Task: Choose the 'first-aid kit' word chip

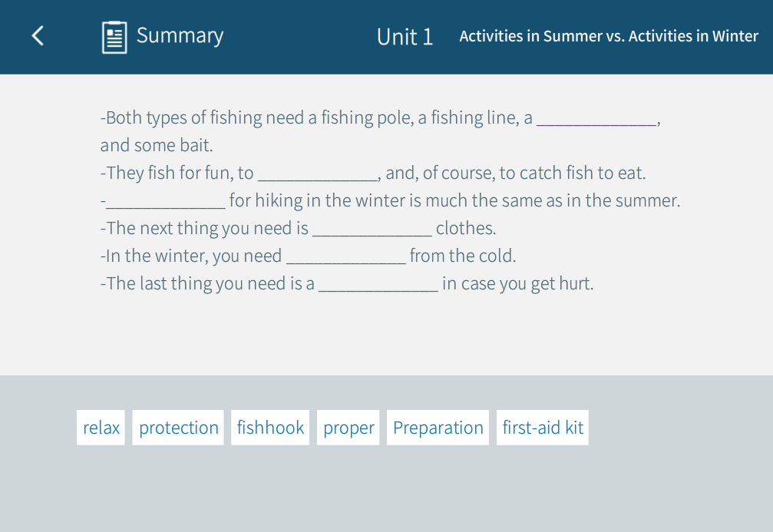Action: 543,428
